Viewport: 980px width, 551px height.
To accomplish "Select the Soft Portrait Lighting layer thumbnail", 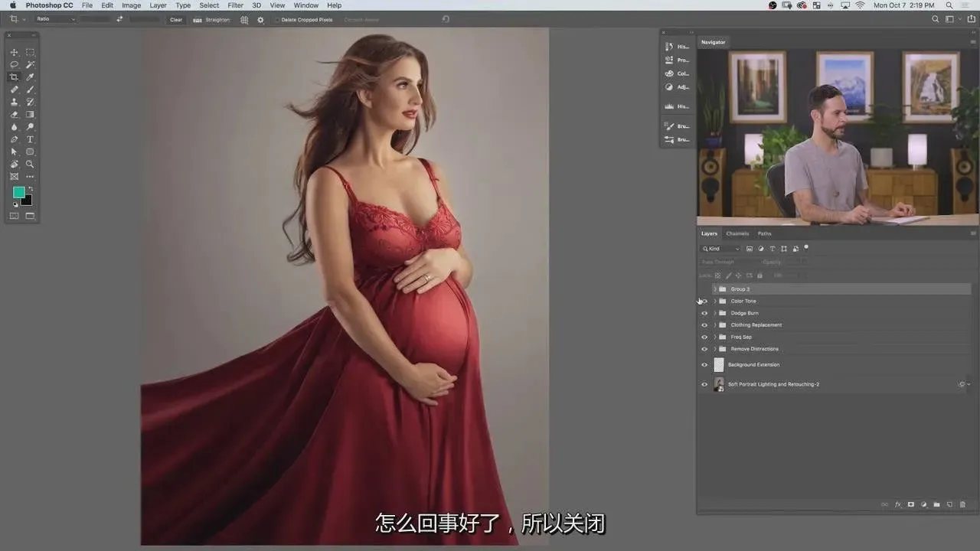I will pos(719,384).
